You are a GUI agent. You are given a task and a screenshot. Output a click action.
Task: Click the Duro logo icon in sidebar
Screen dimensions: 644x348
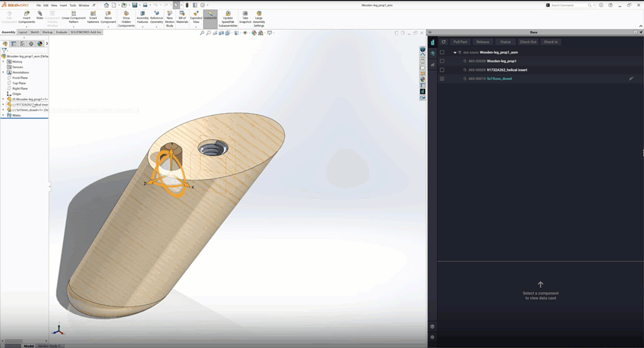432,42
